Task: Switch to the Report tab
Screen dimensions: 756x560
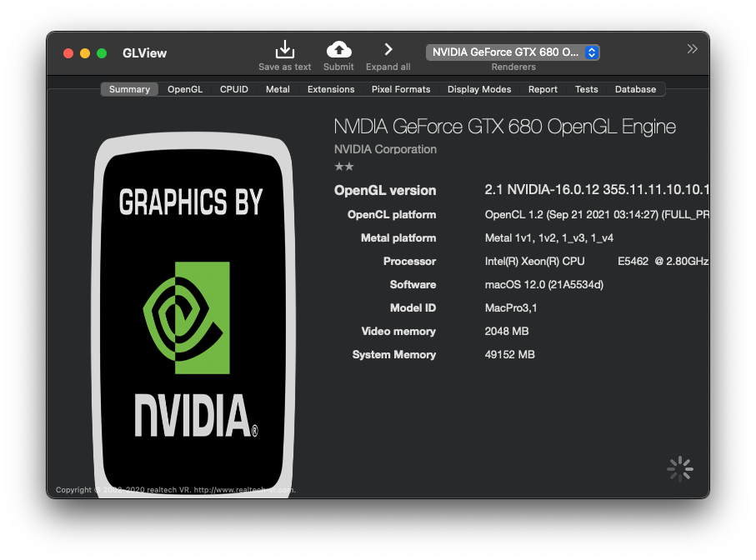Action: click(x=543, y=89)
